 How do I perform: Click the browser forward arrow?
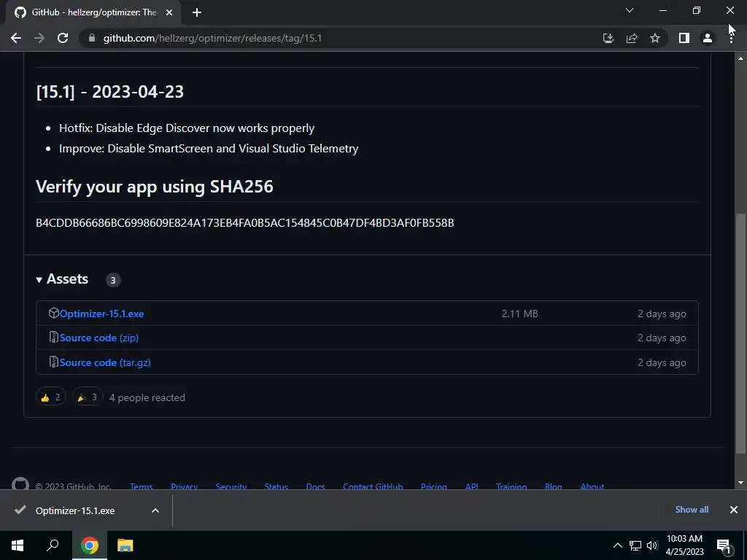tap(39, 38)
